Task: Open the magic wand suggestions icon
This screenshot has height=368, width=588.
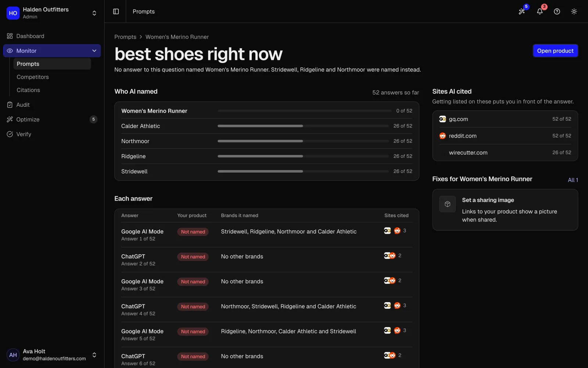Action: (522, 11)
